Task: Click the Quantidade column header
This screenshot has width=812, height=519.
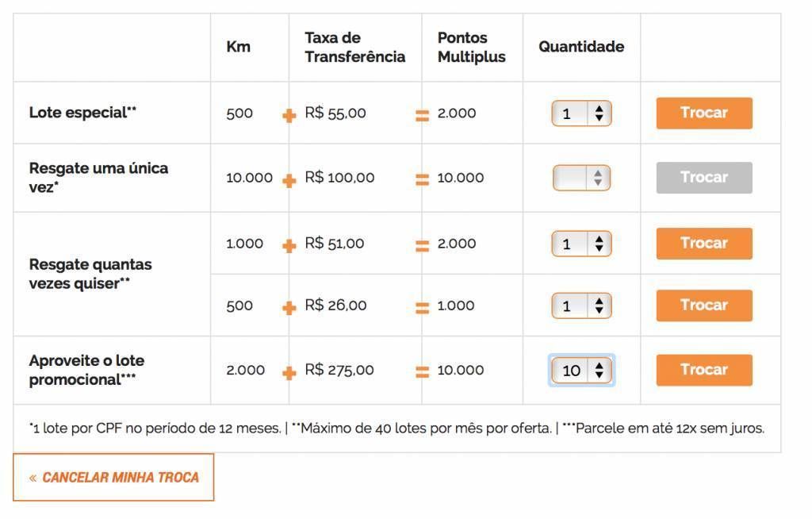Action: pyautogui.click(x=581, y=47)
